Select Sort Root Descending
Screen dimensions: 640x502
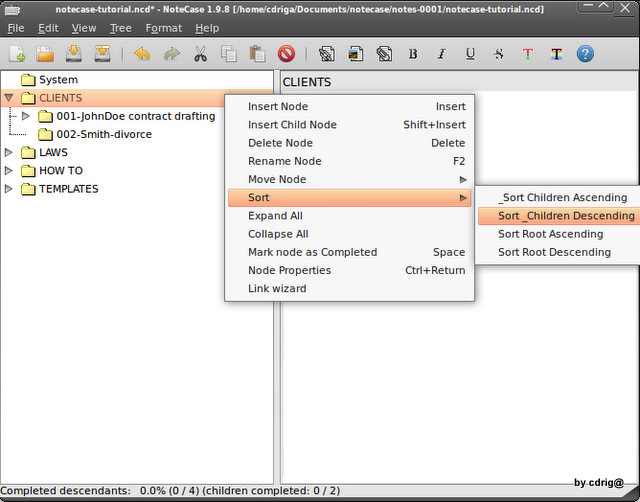(558, 252)
